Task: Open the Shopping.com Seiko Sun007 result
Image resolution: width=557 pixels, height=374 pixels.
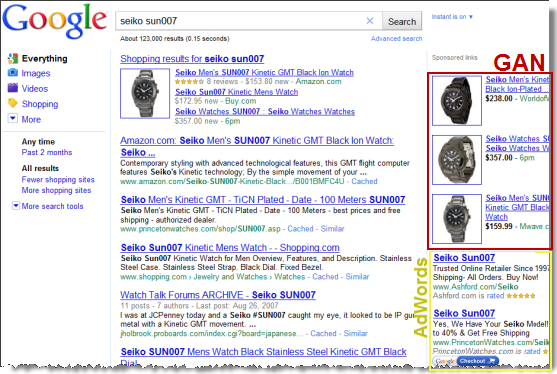Action: click(x=230, y=247)
